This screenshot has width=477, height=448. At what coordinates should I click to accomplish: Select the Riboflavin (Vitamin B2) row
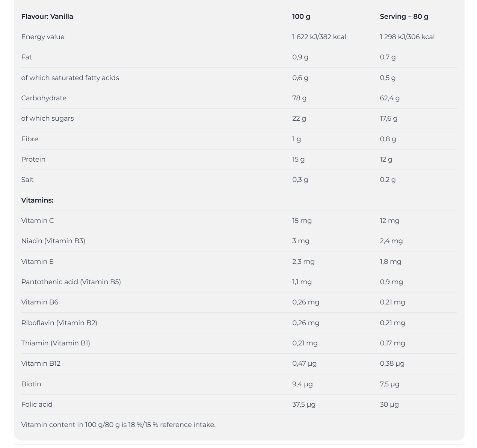pos(239,323)
